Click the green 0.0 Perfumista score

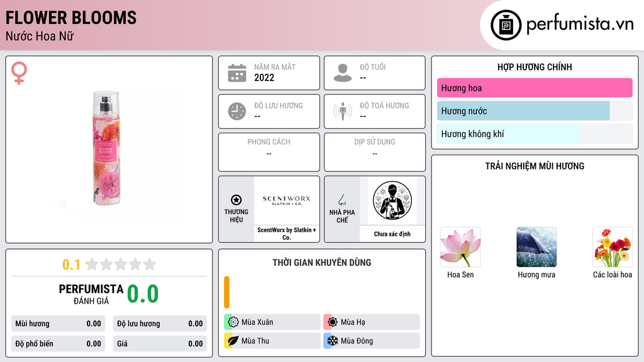(x=143, y=294)
